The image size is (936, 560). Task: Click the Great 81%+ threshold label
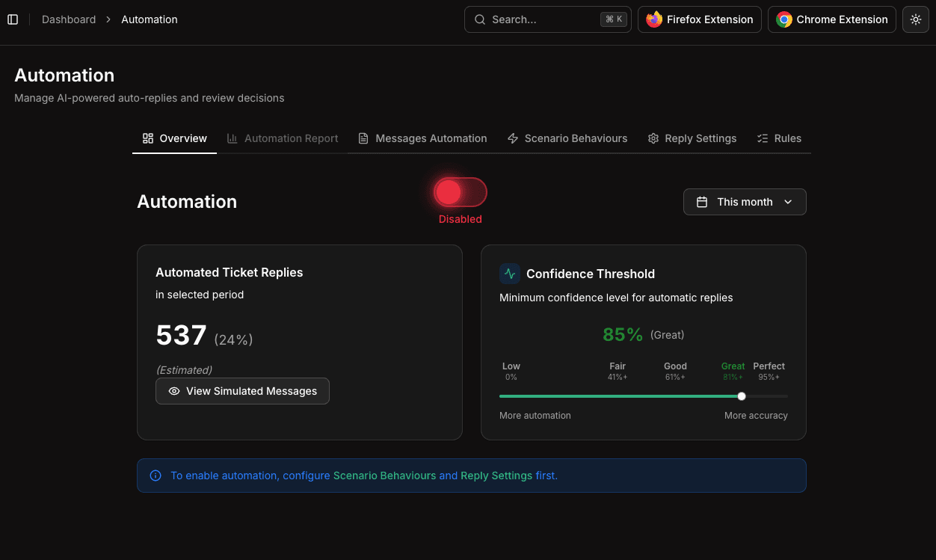733,372
